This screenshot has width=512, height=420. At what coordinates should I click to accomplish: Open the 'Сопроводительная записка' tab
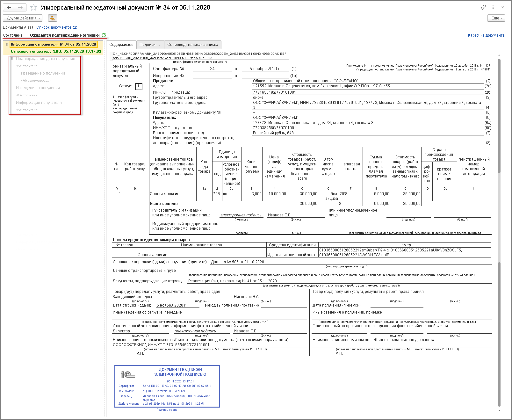click(193, 45)
